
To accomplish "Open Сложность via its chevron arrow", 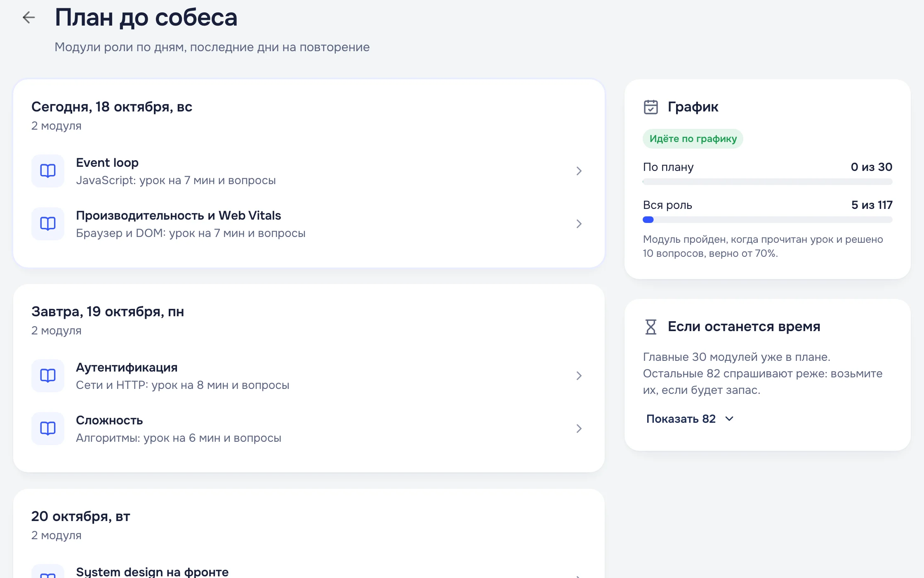I will click(579, 429).
